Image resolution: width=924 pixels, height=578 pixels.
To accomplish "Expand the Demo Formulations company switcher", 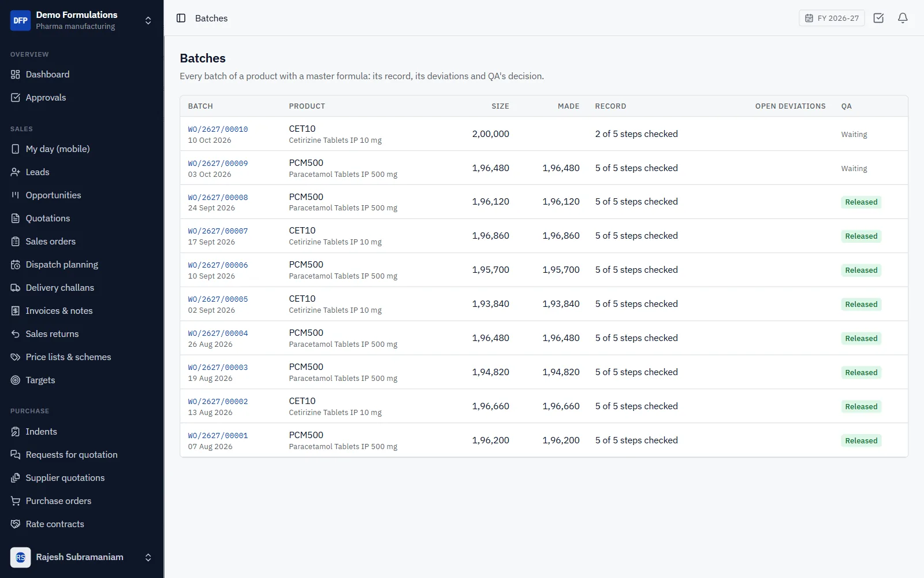I will click(x=148, y=20).
